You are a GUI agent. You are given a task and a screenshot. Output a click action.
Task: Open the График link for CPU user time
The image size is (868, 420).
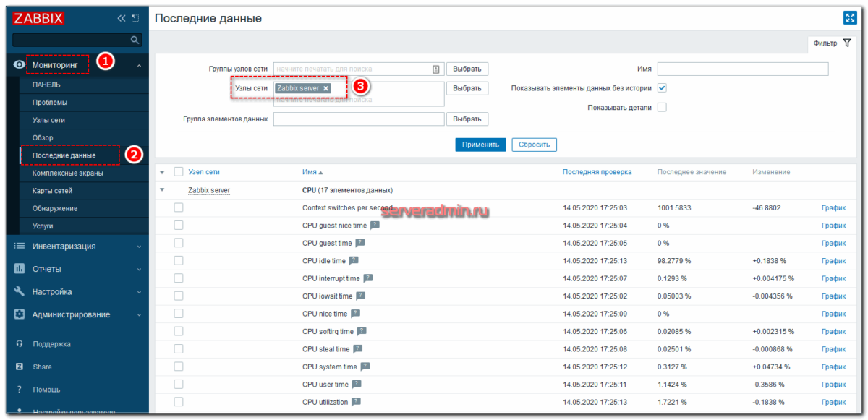(833, 384)
